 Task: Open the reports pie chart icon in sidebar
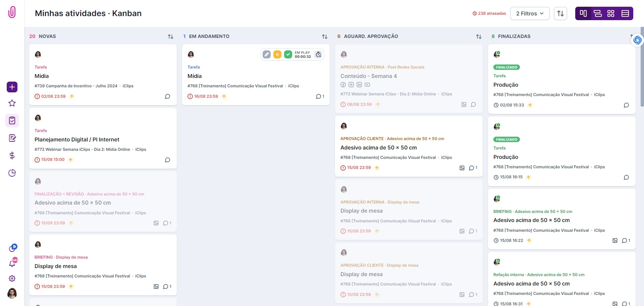pyautogui.click(x=12, y=173)
